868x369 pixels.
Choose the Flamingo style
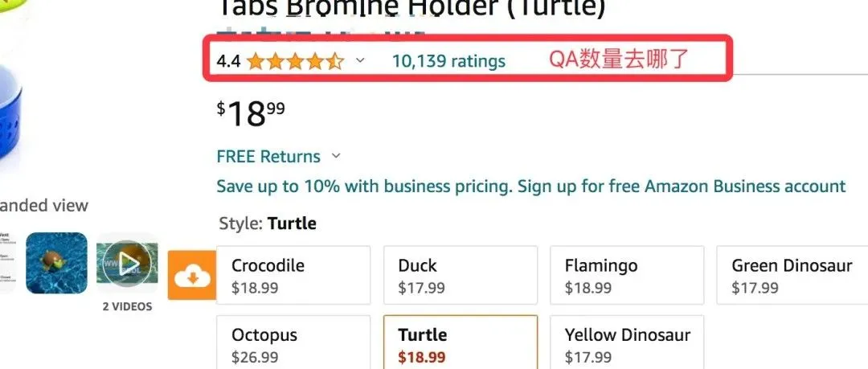tap(627, 276)
